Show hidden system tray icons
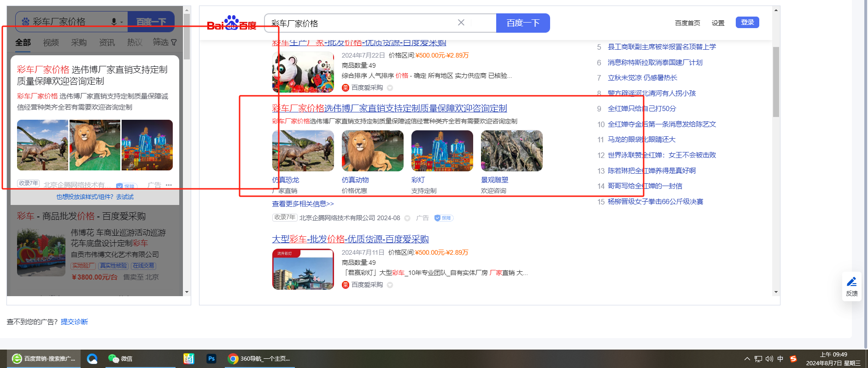The width and height of the screenshot is (868, 368). pos(747,359)
